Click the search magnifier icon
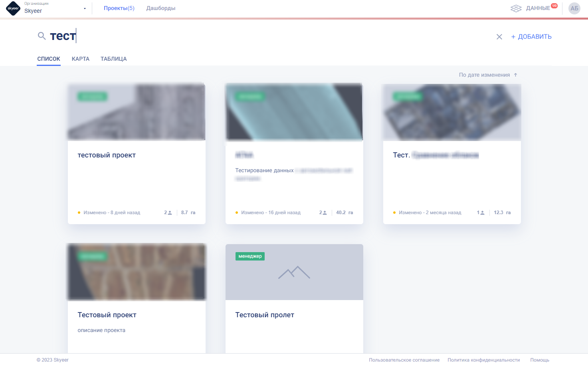The image size is (588, 366). 42,36
